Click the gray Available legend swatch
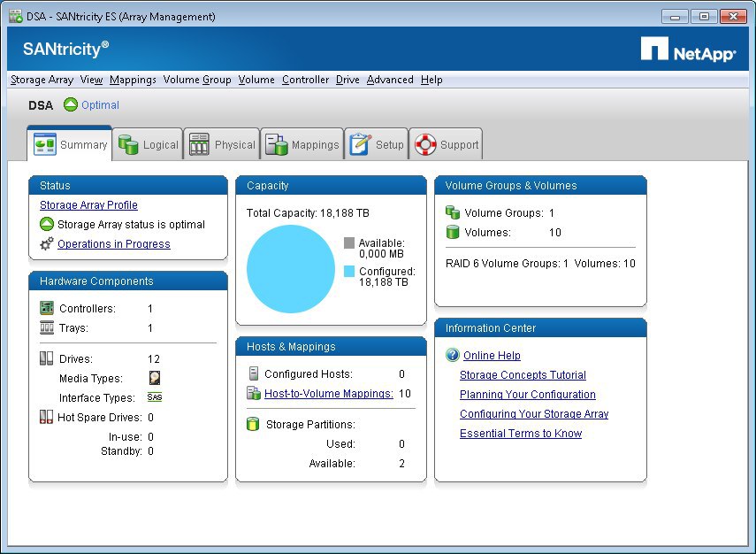756x554 pixels. (x=349, y=242)
